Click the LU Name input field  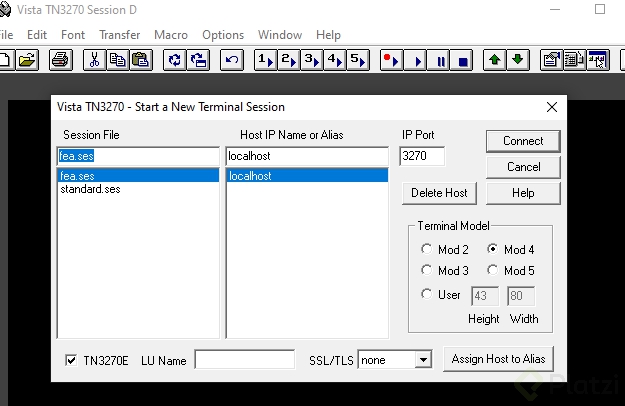tap(245, 360)
